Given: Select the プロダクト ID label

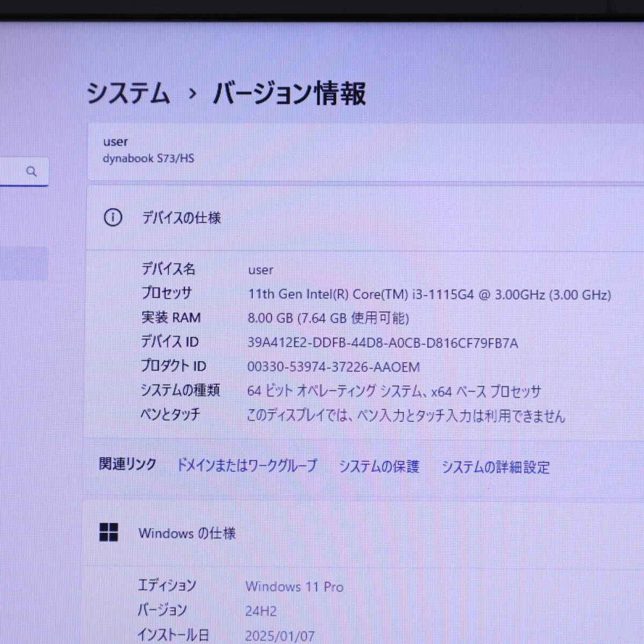Looking at the screenshot, I should click(x=173, y=365).
